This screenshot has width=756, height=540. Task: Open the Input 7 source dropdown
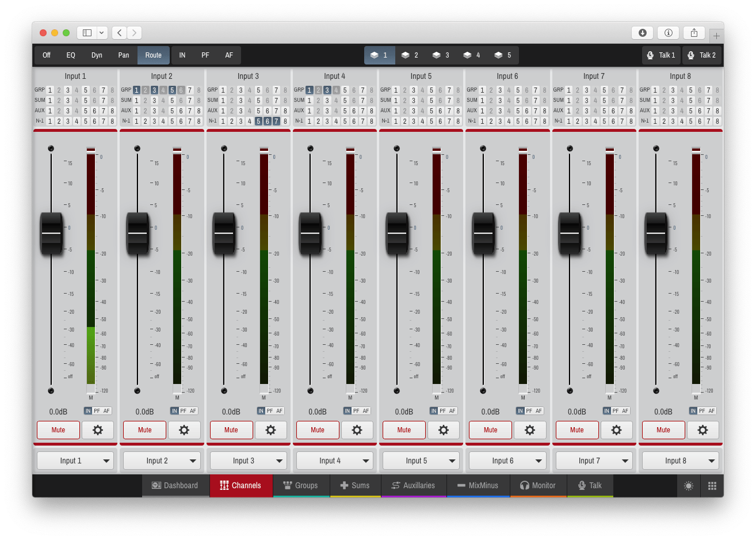[x=594, y=461]
